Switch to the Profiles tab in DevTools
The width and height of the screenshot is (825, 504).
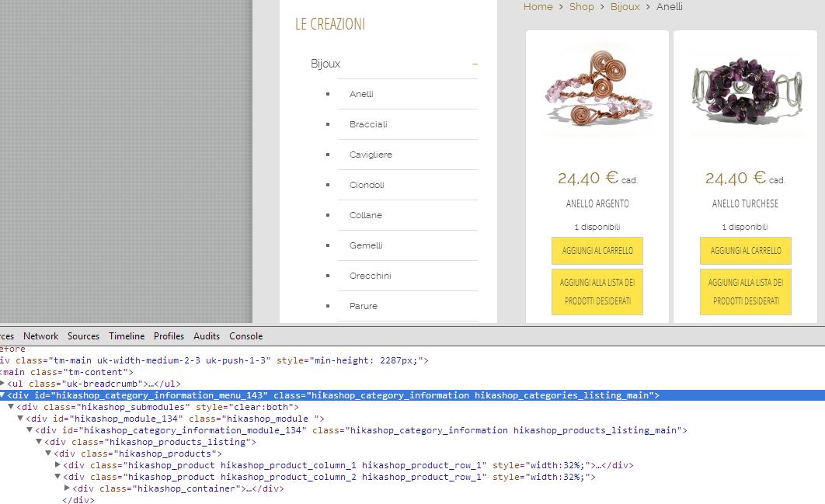click(x=169, y=336)
